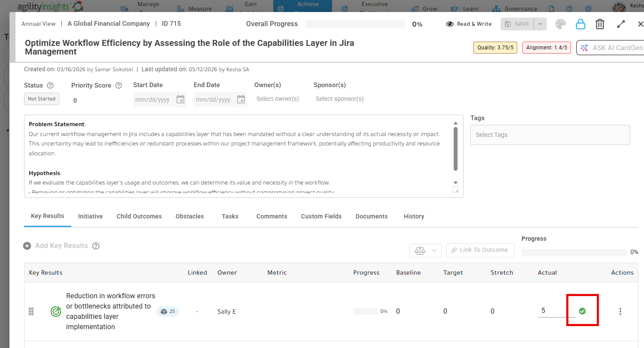Screen dimensions: 644x348
Task: Click the description scrollbar up arrow
Action: click(x=456, y=123)
